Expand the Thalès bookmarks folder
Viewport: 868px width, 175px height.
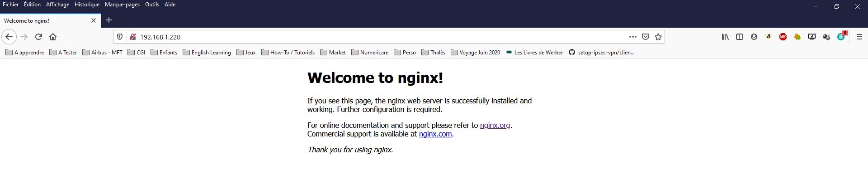click(x=434, y=53)
